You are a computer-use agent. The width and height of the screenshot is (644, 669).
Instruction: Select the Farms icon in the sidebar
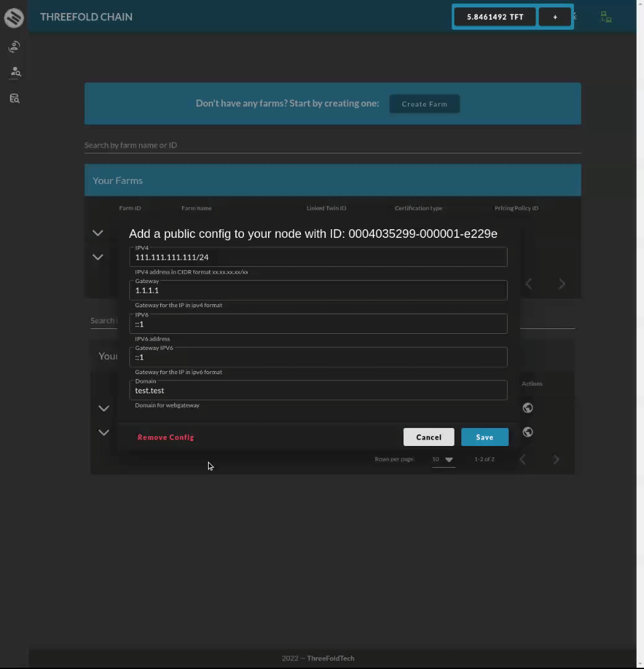pos(14,72)
